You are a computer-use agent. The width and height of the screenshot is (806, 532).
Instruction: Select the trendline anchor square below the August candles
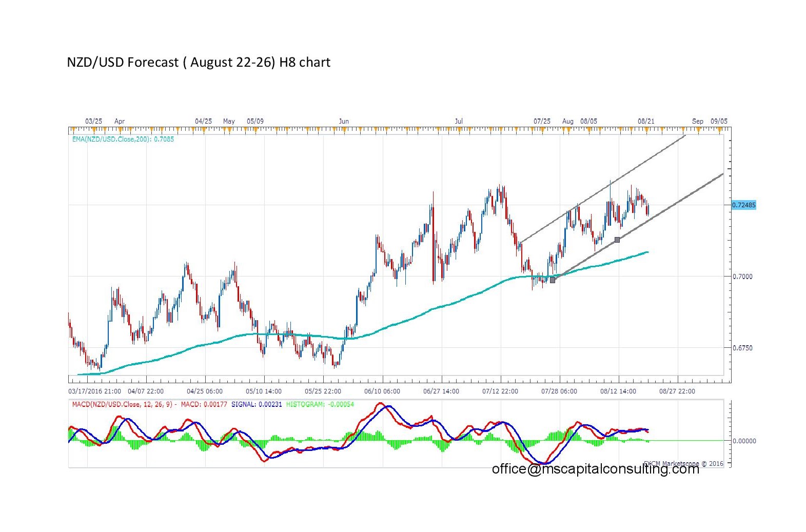click(x=617, y=240)
